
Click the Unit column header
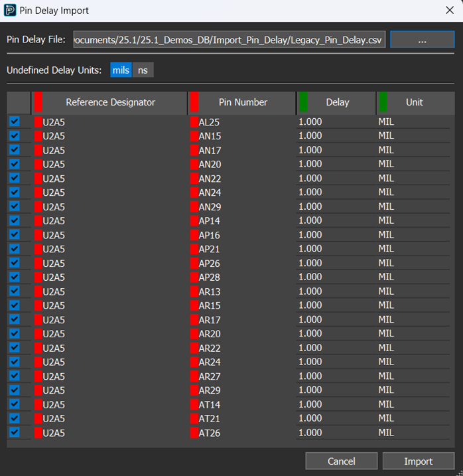click(414, 102)
